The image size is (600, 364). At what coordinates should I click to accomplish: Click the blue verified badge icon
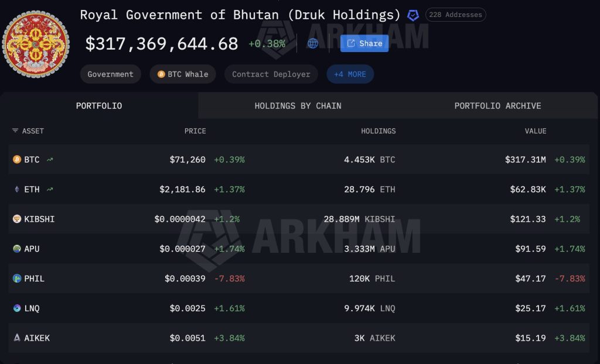413,15
